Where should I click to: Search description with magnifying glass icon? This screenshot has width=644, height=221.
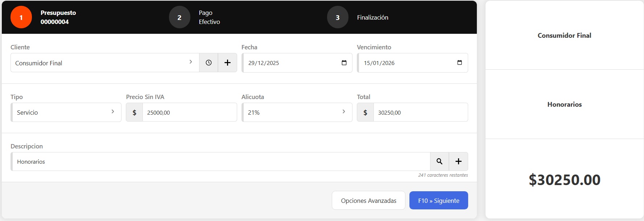click(x=439, y=161)
